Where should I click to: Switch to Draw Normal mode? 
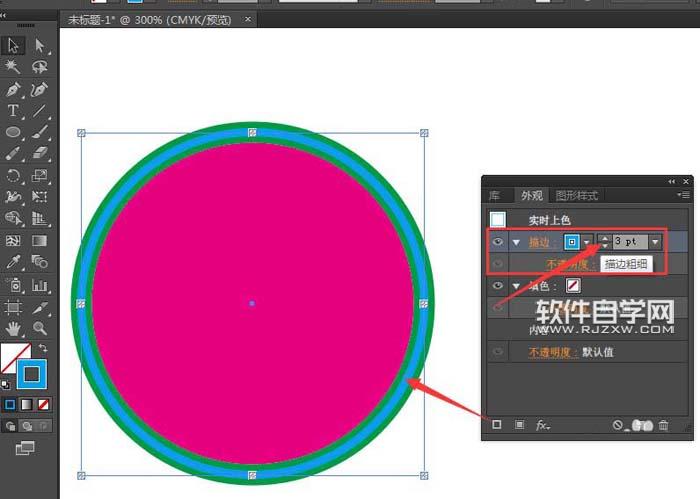click(11, 426)
